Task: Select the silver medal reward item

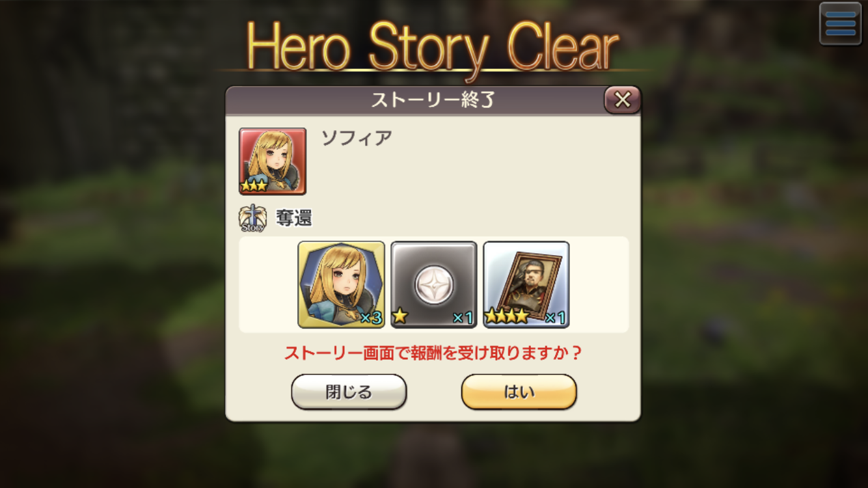Action: 434,284
